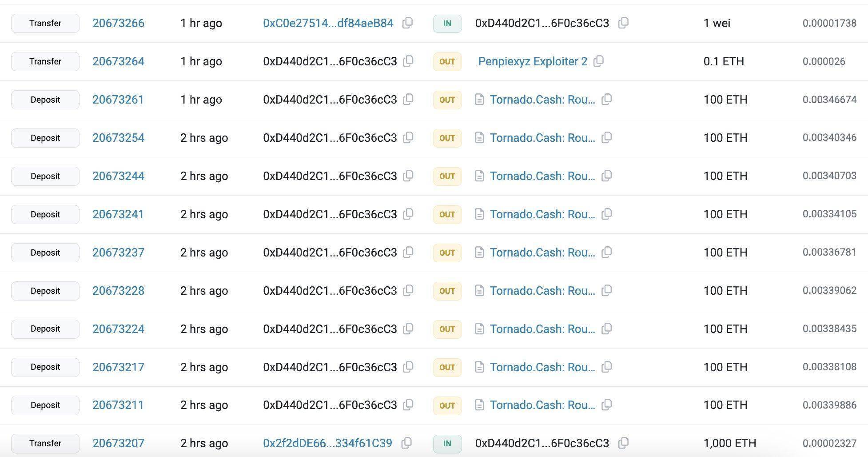Copy Tornado.Cash address in block 20673261 row
The height and width of the screenshot is (457, 868).
click(606, 100)
